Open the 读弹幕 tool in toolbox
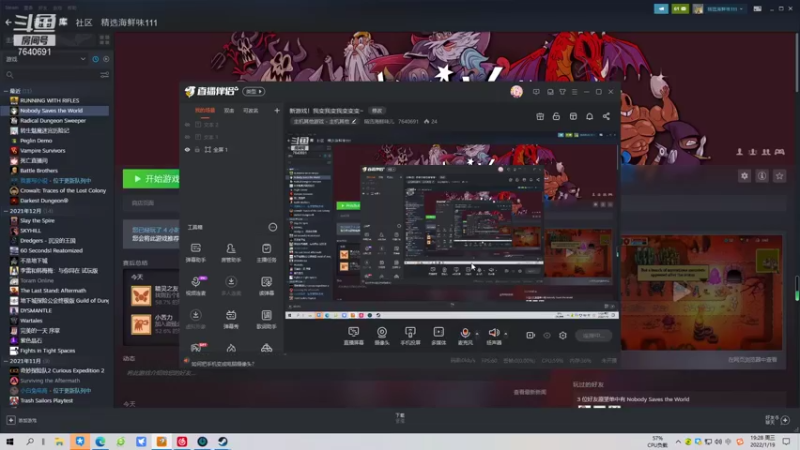This screenshot has width=800, height=450. pos(266,286)
